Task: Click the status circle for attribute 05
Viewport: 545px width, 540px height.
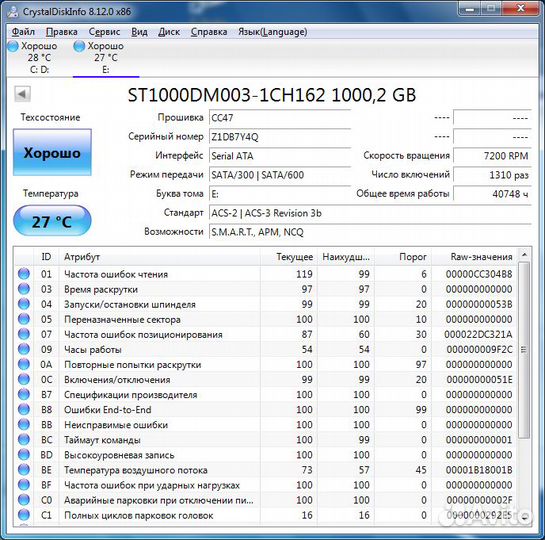Action: coord(24,319)
